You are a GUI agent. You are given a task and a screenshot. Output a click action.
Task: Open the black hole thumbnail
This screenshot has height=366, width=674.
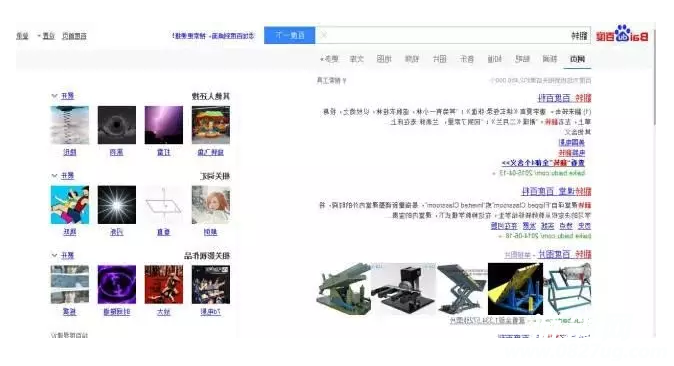point(116,125)
